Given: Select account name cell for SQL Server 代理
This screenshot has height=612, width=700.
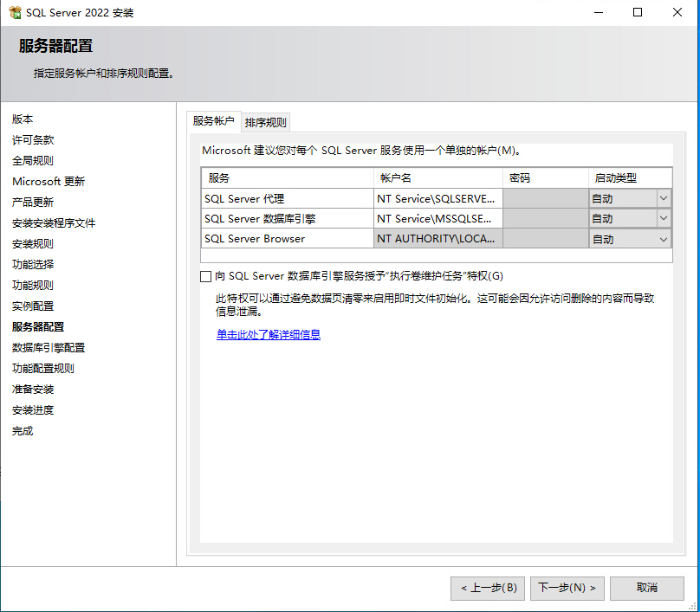Looking at the screenshot, I should pyautogui.click(x=438, y=198).
